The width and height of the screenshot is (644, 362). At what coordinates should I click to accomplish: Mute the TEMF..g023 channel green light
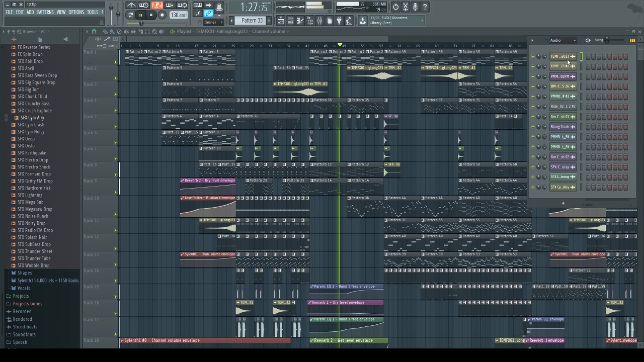pos(533,56)
